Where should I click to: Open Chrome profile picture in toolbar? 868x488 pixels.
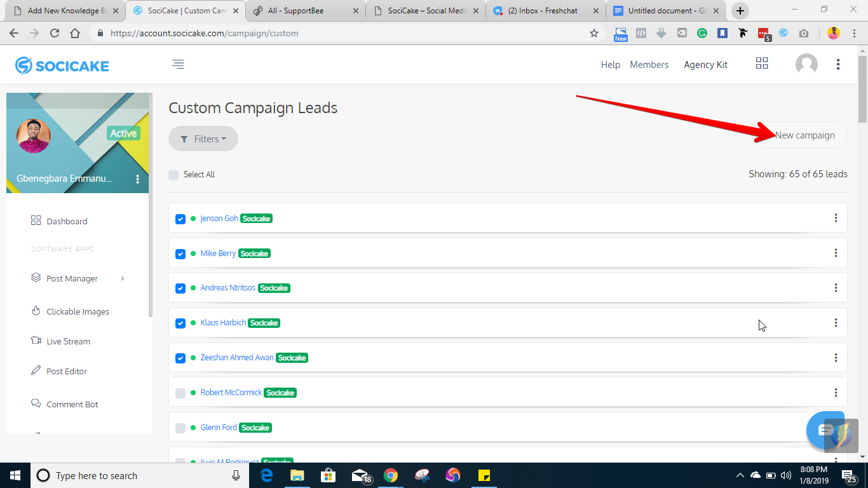pos(834,33)
